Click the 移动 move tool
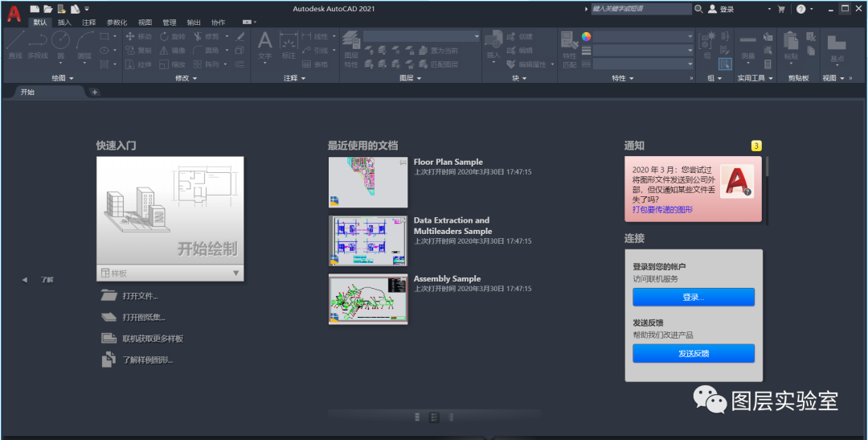The image size is (868, 440). click(138, 36)
